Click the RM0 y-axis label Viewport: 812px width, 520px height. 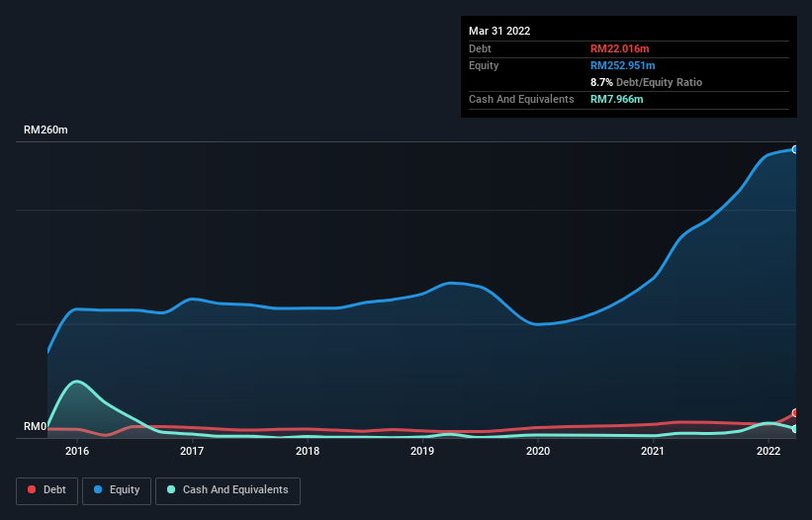[36, 426]
